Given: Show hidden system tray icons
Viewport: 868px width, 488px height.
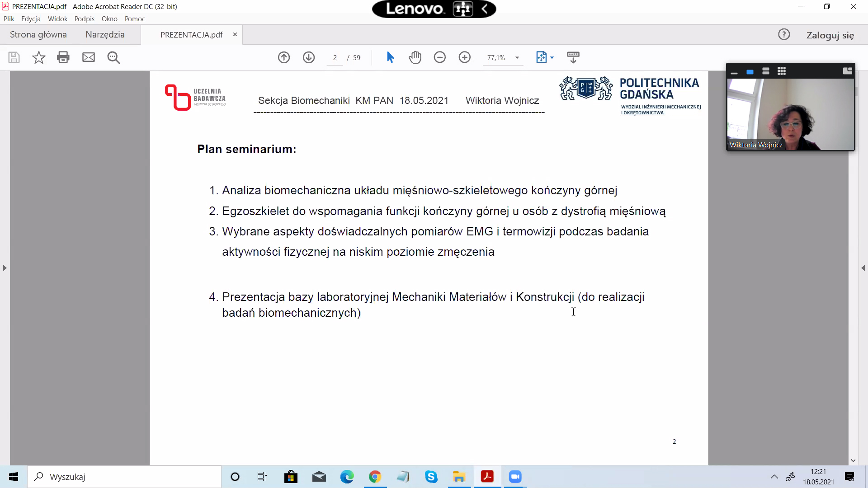Looking at the screenshot, I should click(774, 477).
